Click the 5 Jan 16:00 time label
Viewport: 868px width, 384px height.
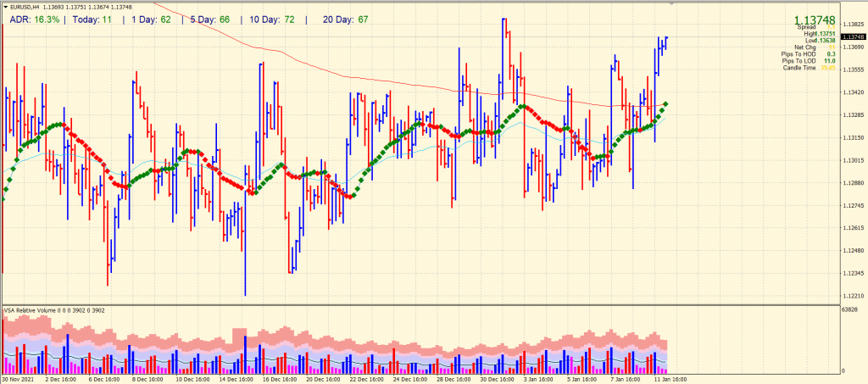coord(581,380)
